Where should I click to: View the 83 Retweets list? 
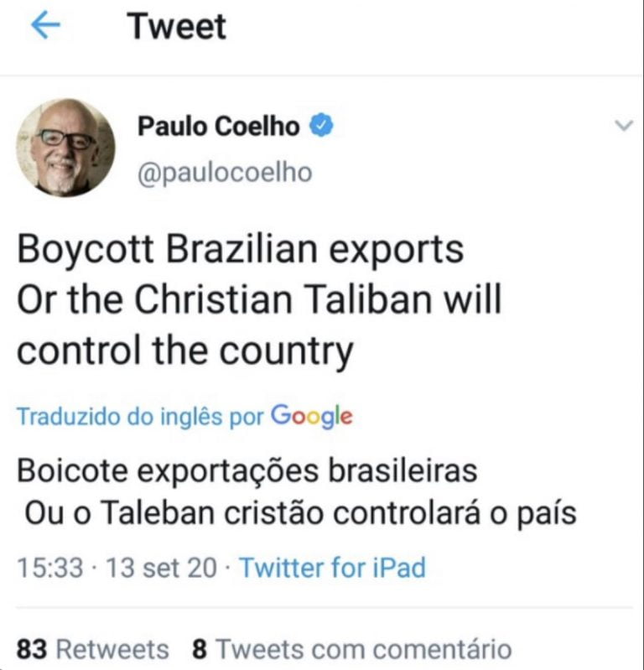pyautogui.click(x=93, y=650)
